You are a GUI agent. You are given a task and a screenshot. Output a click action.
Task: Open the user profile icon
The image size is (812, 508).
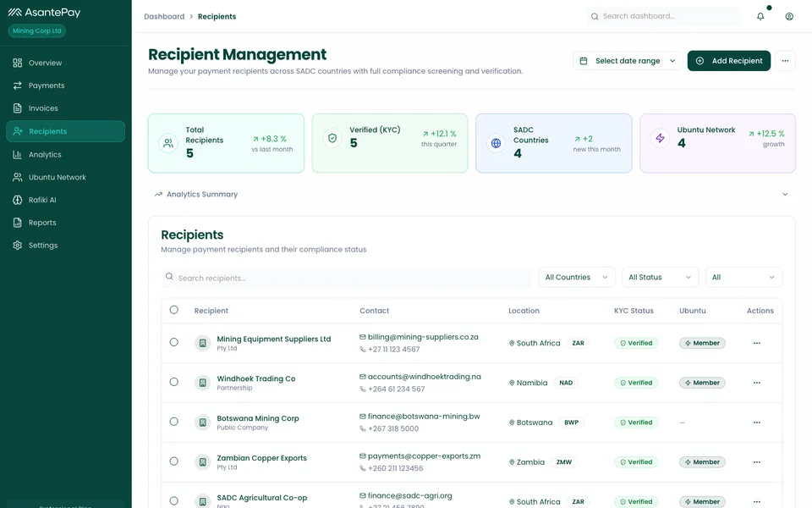(789, 17)
